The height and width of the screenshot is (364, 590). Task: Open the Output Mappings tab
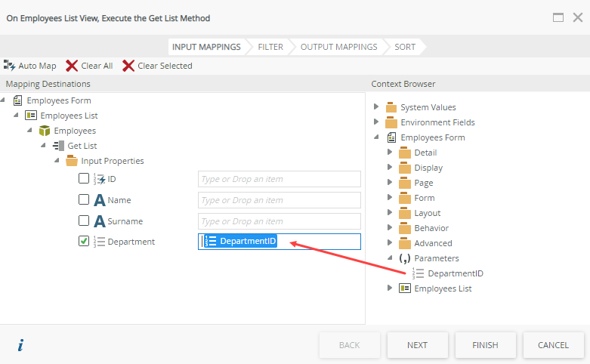338,47
